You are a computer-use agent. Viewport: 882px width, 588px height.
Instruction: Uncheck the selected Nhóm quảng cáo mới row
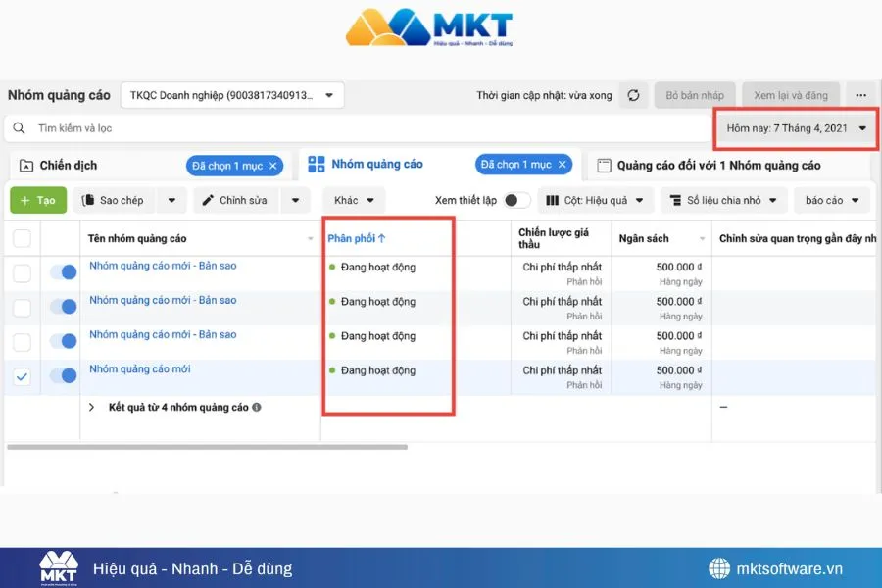click(22, 376)
